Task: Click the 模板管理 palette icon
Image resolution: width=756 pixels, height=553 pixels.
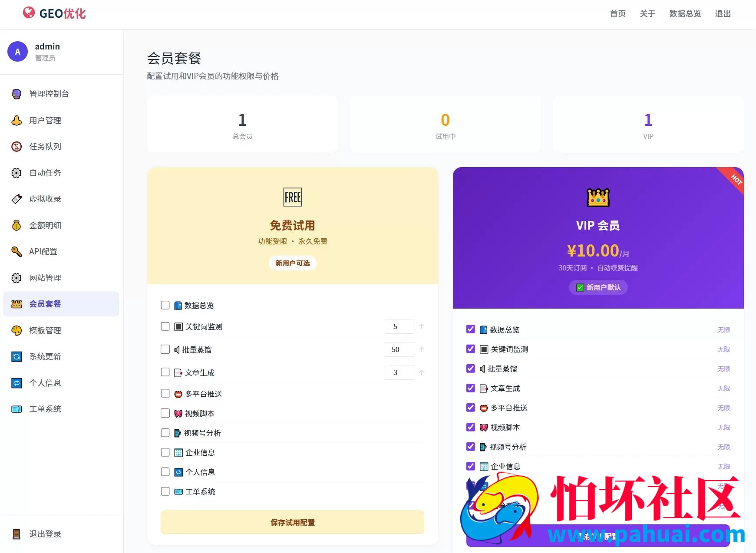Action: (x=17, y=330)
